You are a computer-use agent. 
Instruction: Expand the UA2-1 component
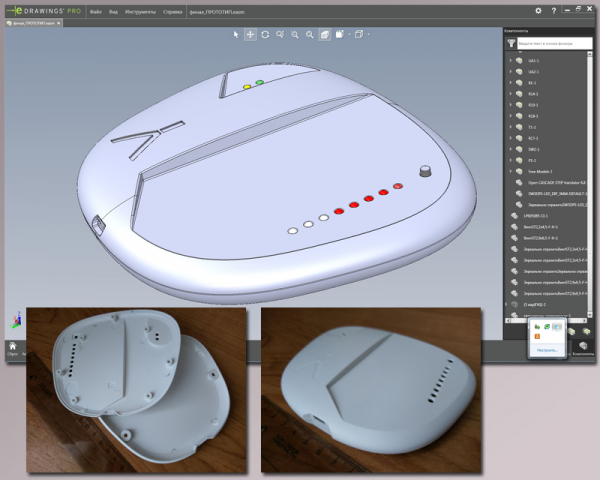pyautogui.click(x=510, y=72)
